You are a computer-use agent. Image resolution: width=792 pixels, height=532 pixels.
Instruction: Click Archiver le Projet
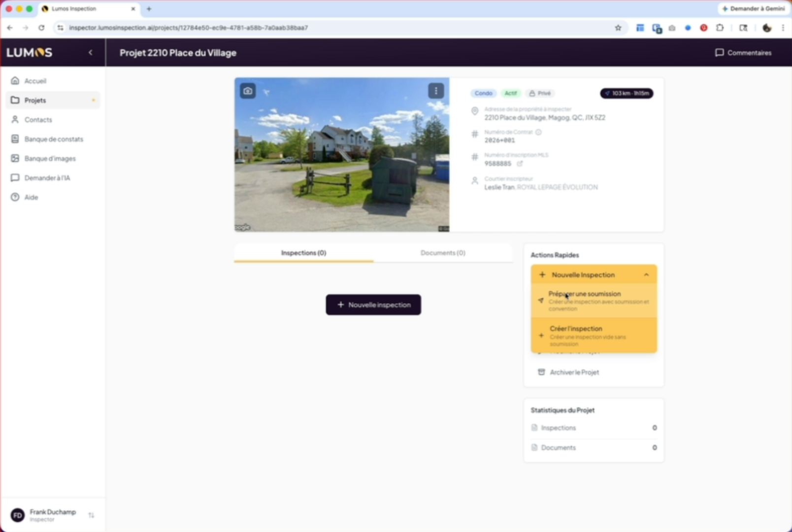point(574,372)
